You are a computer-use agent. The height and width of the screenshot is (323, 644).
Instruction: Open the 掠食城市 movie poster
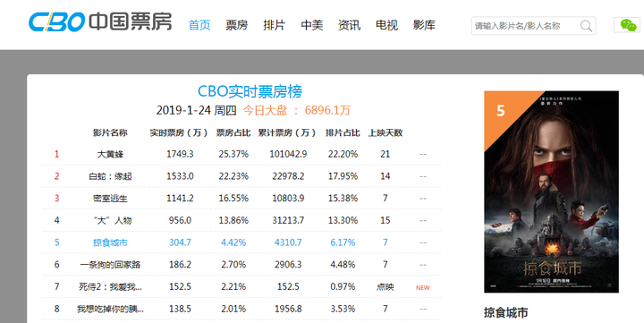pyautogui.click(x=551, y=191)
